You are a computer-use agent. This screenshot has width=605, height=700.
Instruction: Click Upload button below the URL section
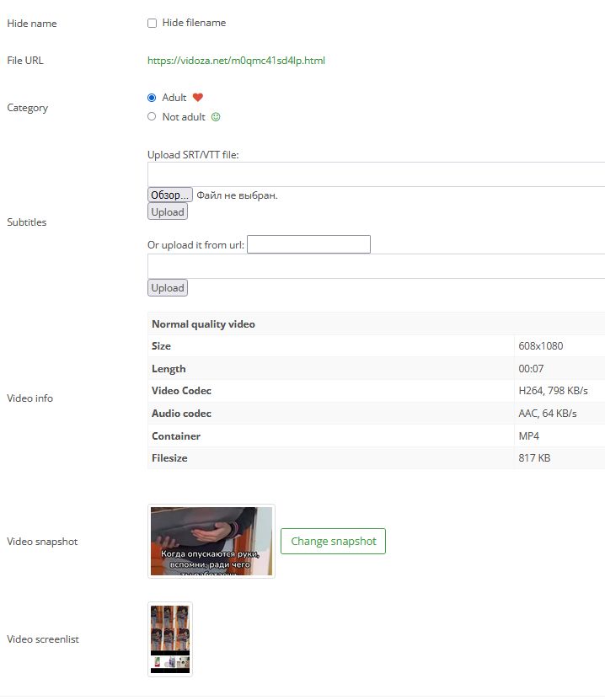click(167, 288)
